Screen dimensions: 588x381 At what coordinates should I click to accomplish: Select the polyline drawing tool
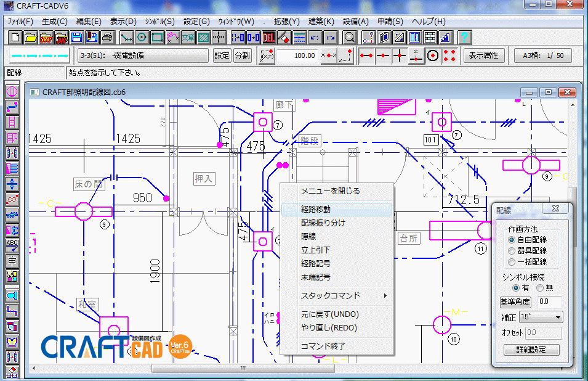(126, 38)
